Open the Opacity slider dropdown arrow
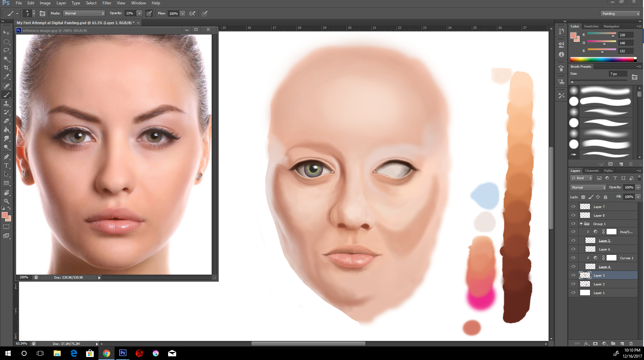This screenshot has width=644, height=360. tap(139, 13)
